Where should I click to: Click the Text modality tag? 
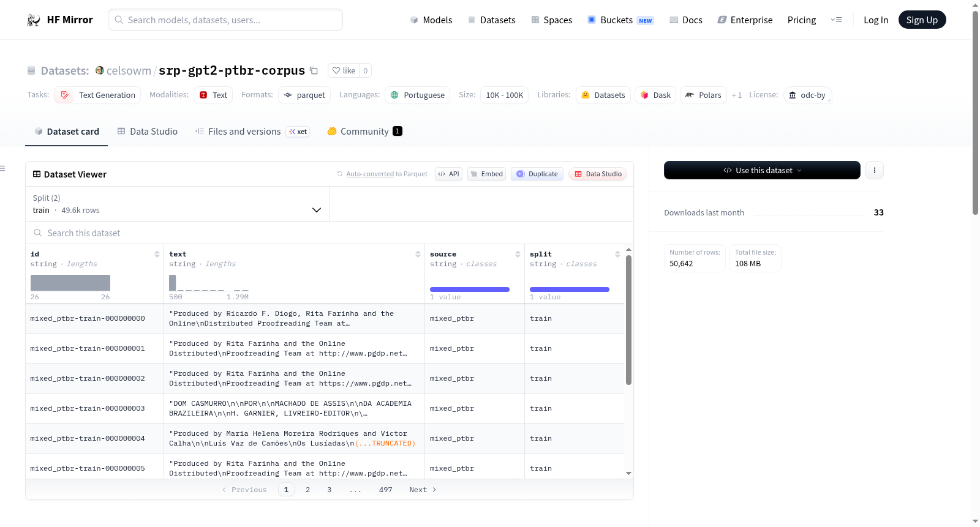click(x=213, y=95)
